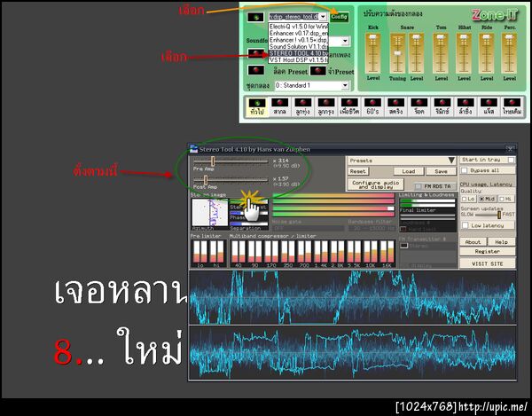Toggle the red LED next to จำPreset
This screenshot has height=416, width=532.
(318, 70)
